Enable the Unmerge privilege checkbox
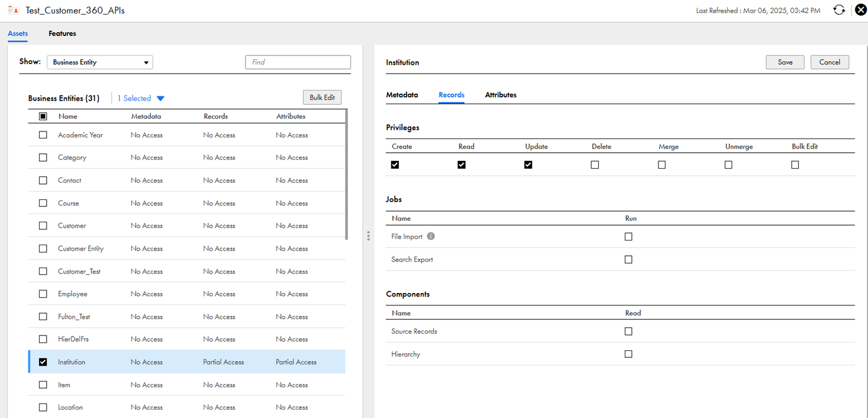 [729, 165]
